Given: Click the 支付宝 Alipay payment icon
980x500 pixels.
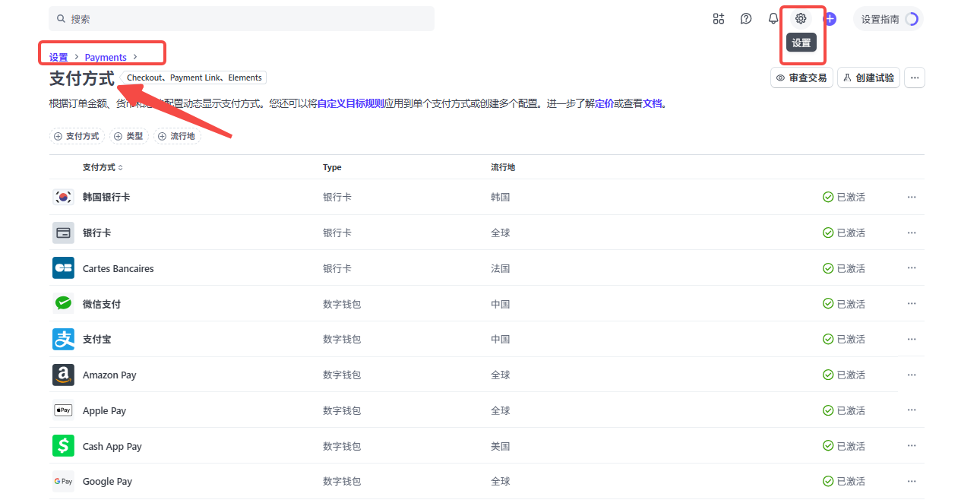Looking at the screenshot, I should click(x=63, y=339).
